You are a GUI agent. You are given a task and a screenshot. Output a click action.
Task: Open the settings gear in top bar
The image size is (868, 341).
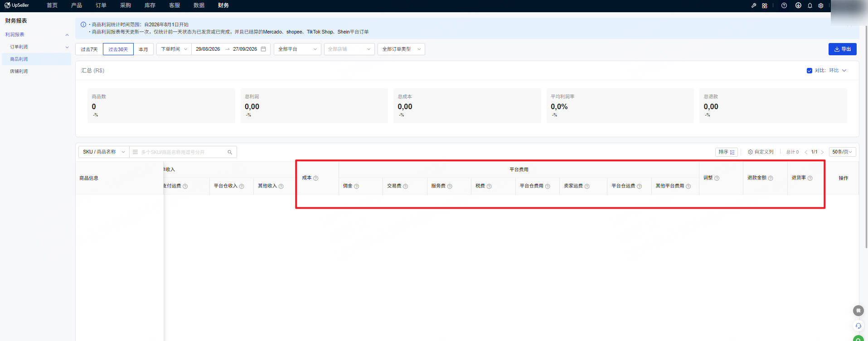pyautogui.click(x=821, y=5)
